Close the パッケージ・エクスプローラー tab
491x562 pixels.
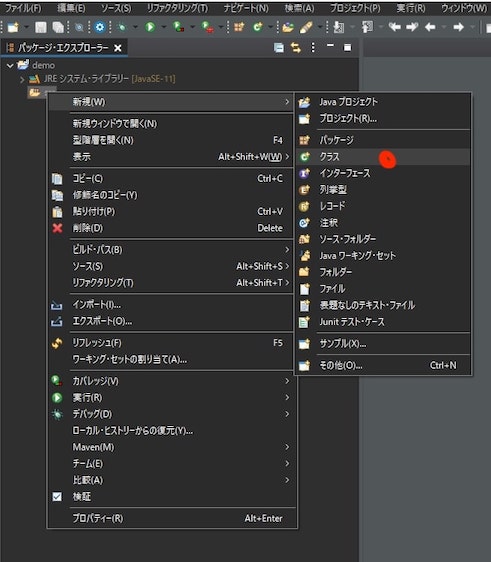(x=118, y=48)
